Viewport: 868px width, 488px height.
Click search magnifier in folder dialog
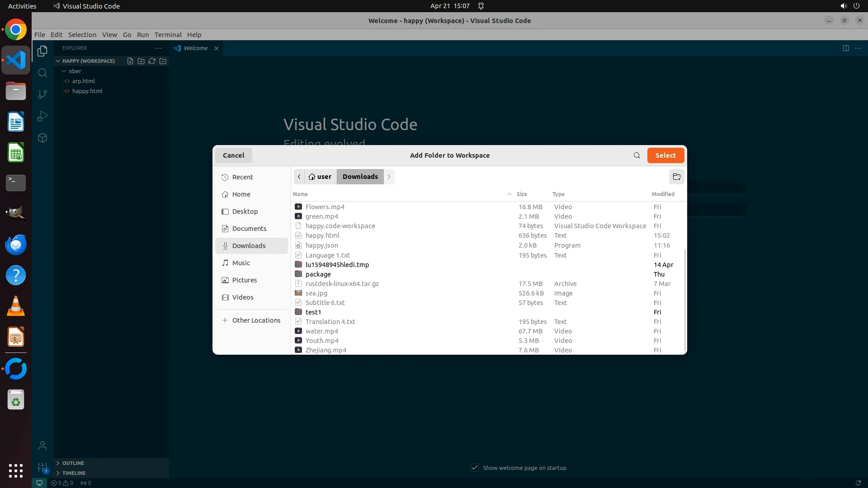(x=637, y=155)
